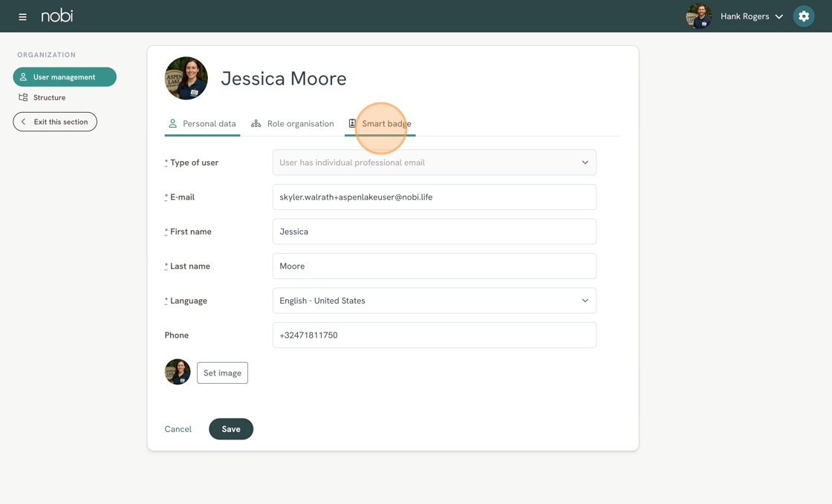This screenshot has width=832, height=504.
Task: Expand the Hank Rogers account dropdown
Action: click(779, 16)
